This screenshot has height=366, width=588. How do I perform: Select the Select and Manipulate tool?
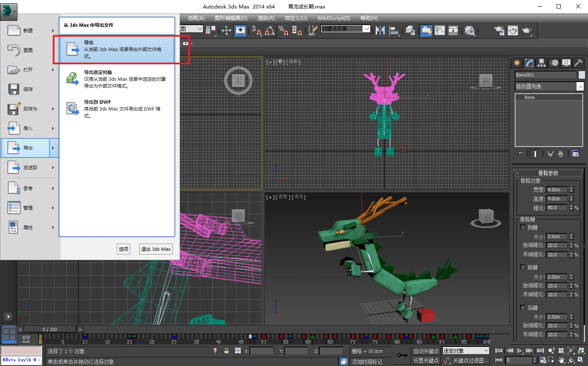click(x=226, y=30)
